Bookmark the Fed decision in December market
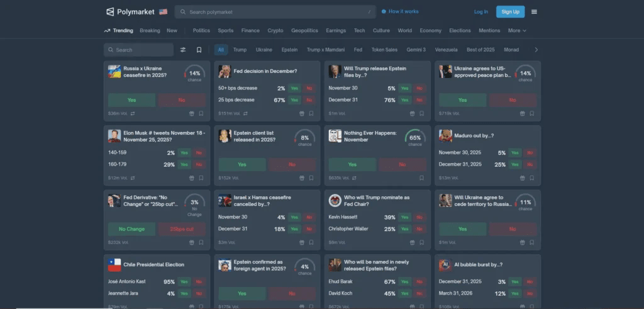The image size is (644, 309). pyautogui.click(x=311, y=113)
